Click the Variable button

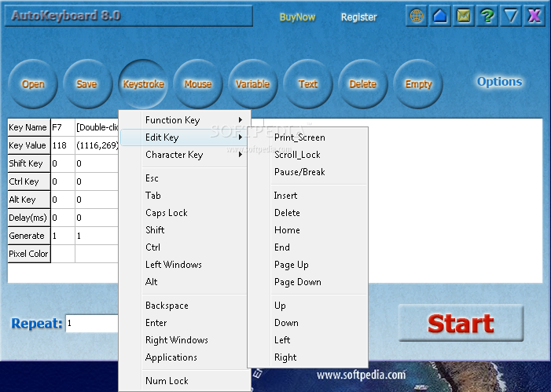click(x=252, y=84)
